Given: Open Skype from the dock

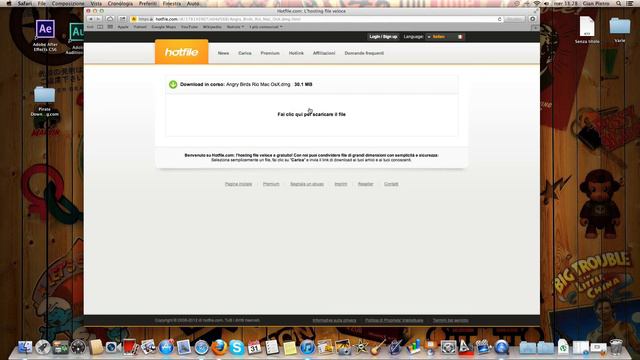Looking at the screenshot, I should coord(237,347).
